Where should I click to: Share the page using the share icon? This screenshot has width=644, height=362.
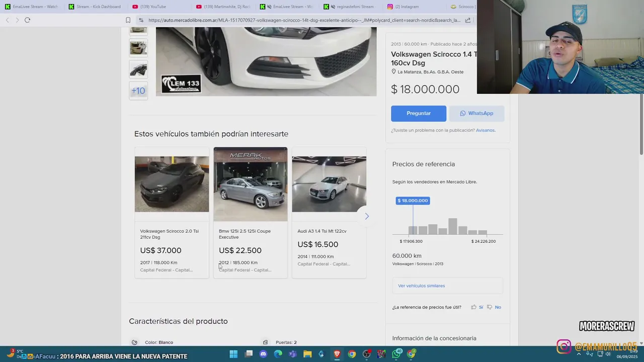click(x=468, y=20)
